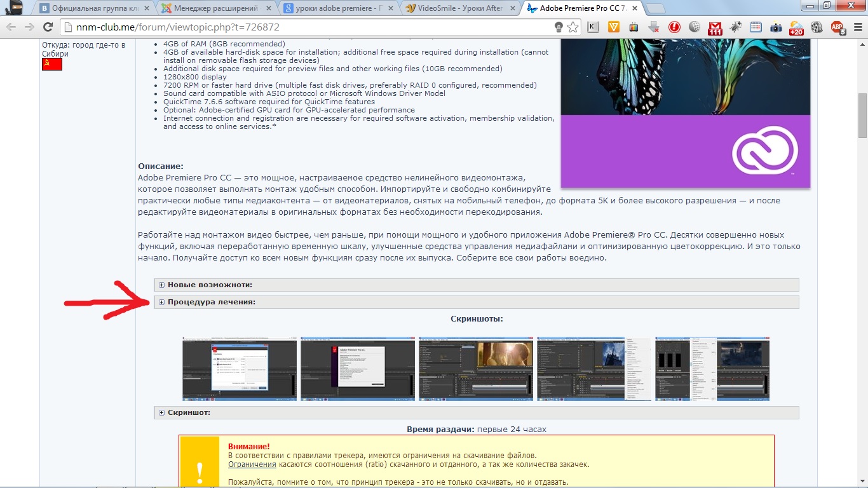Open the film reel extension

click(x=817, y=27)
